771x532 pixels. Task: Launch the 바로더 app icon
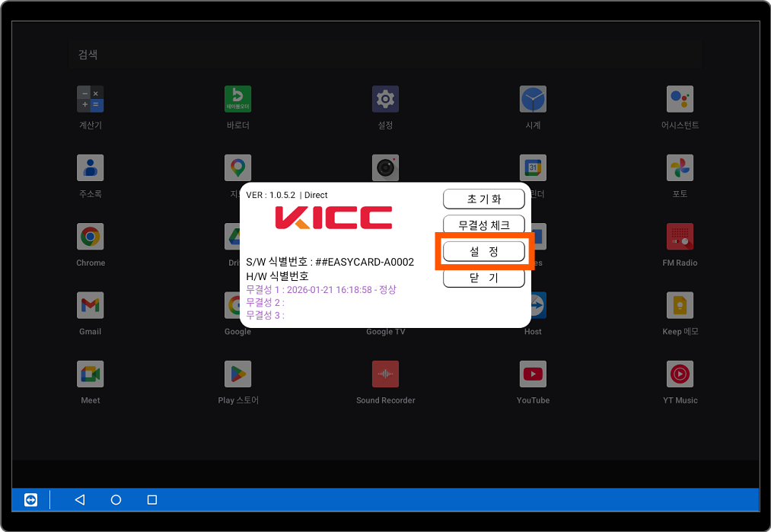pyautogui.click(x=237, y=99)
